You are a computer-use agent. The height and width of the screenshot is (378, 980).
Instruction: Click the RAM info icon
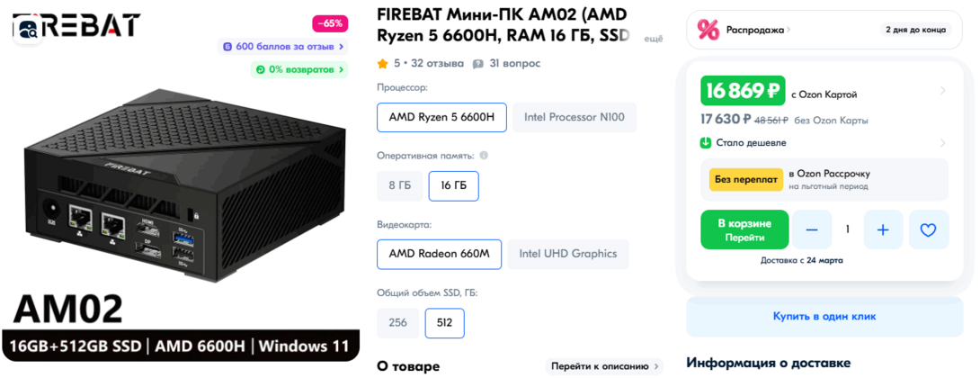tap(484, 156)
